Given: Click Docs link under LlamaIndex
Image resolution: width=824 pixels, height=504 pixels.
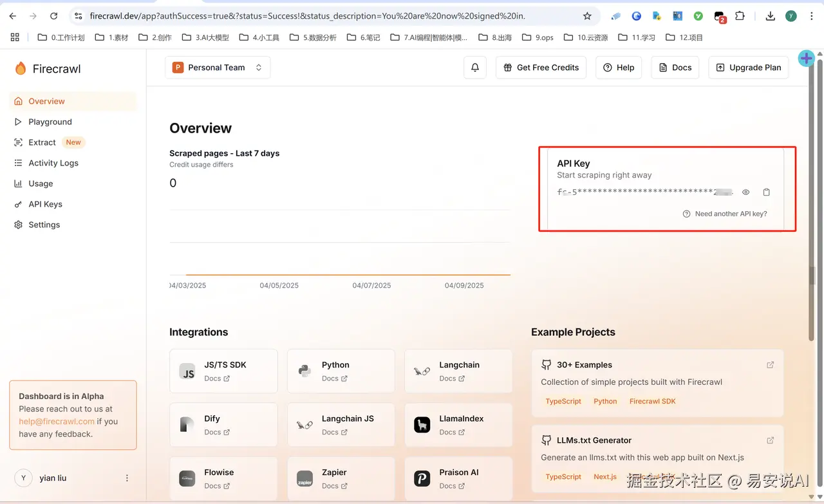Looking at the screenshot, I should point(452,433).
